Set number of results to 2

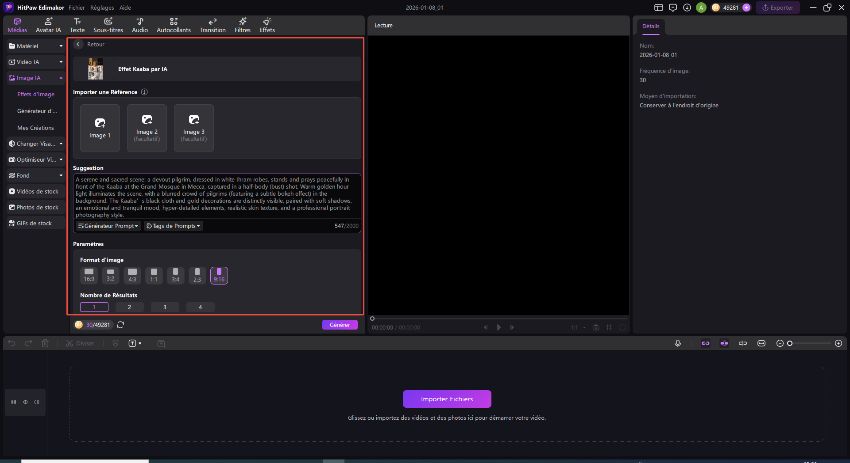tap(129, 307)
